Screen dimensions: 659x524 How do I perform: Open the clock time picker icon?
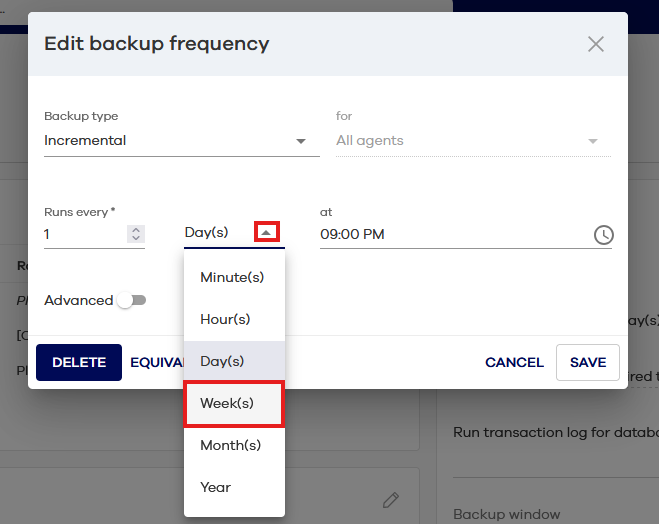pyautogui.click(x=603, y=235)
